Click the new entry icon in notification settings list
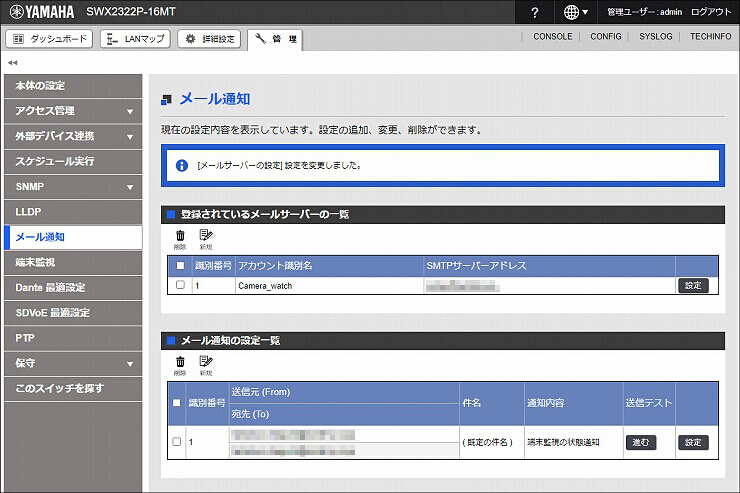Viewport: 740px width, 493px height. click(x=206, y=365)
